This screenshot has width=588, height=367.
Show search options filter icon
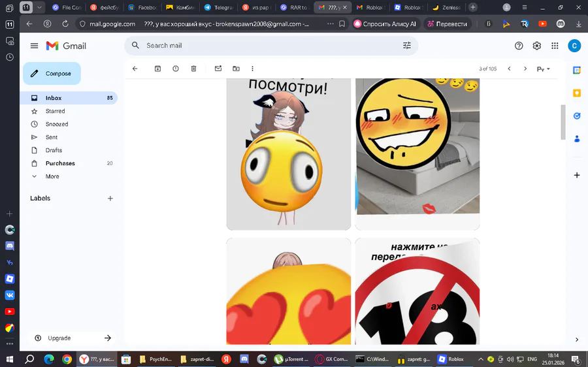click(x=407, y=45)
